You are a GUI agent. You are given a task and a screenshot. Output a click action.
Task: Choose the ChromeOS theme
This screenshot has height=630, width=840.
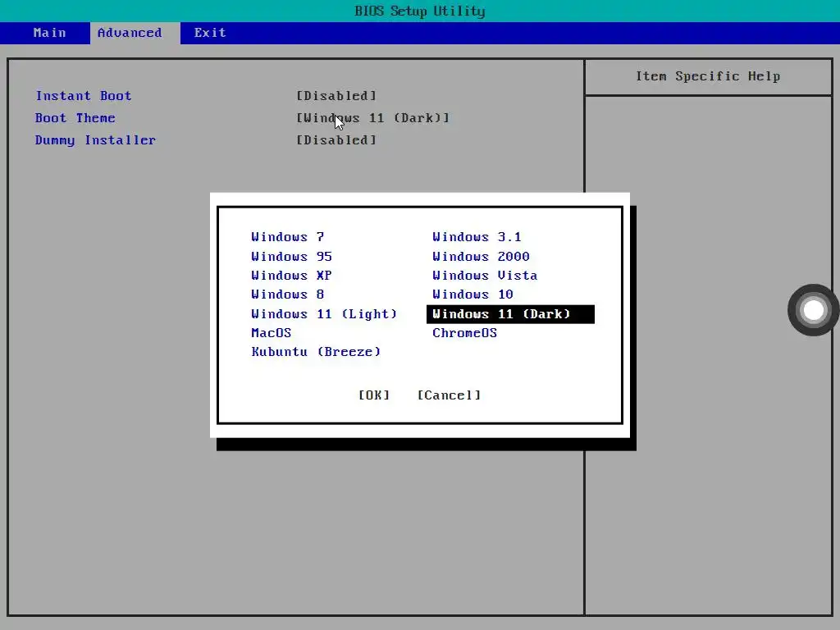(464, 333)
